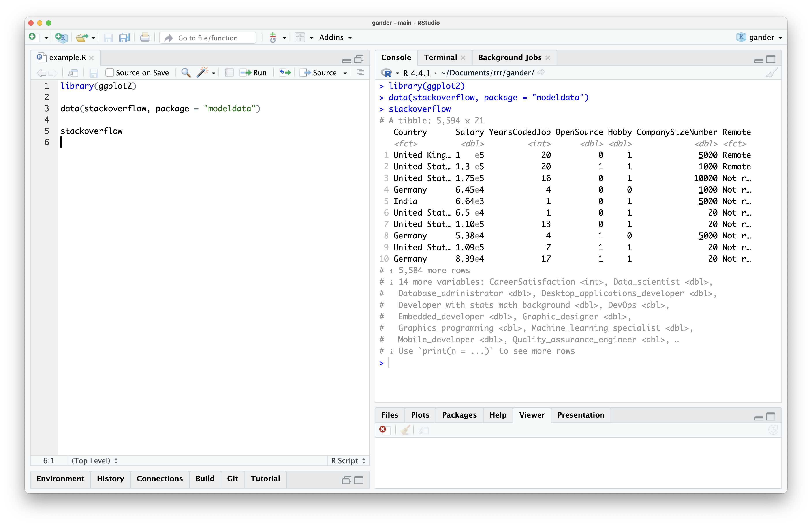Open the code tools magic wand
Image resolution: width=812 pixels, height=526 pixels.
click(x=203, y=72)
